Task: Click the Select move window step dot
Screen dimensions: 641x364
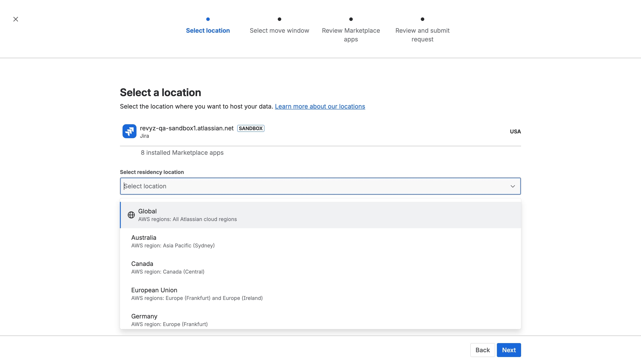Action: click(279, 19)
